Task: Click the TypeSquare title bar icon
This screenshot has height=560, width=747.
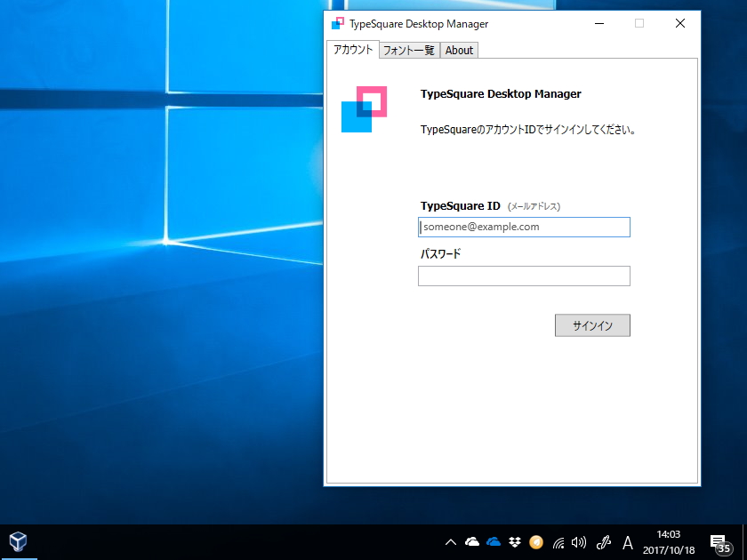Action: (338, 23)
